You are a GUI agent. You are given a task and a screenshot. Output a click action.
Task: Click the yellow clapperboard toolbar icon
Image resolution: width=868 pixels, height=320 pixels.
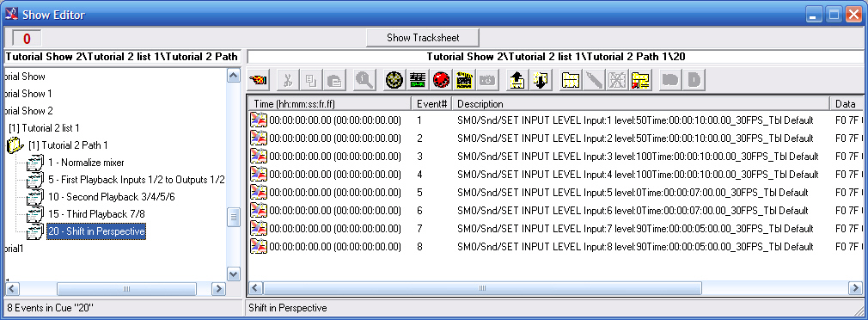point(464,81)
